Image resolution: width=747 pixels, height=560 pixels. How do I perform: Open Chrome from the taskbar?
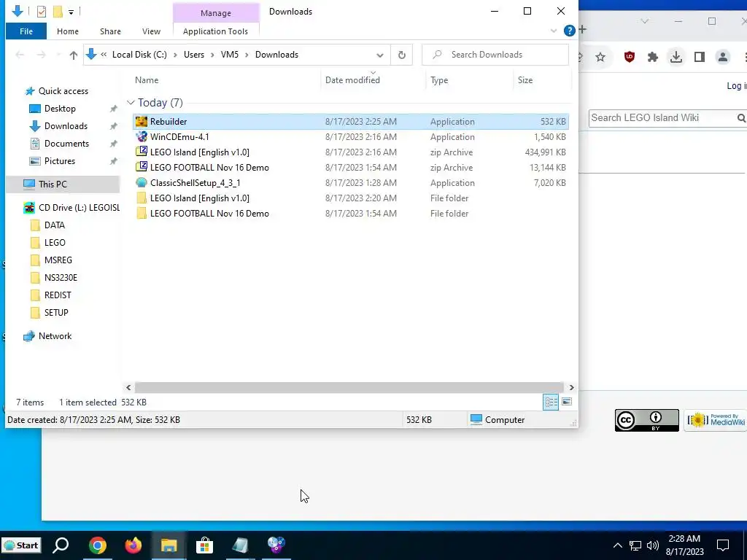[x=97, y=545]
